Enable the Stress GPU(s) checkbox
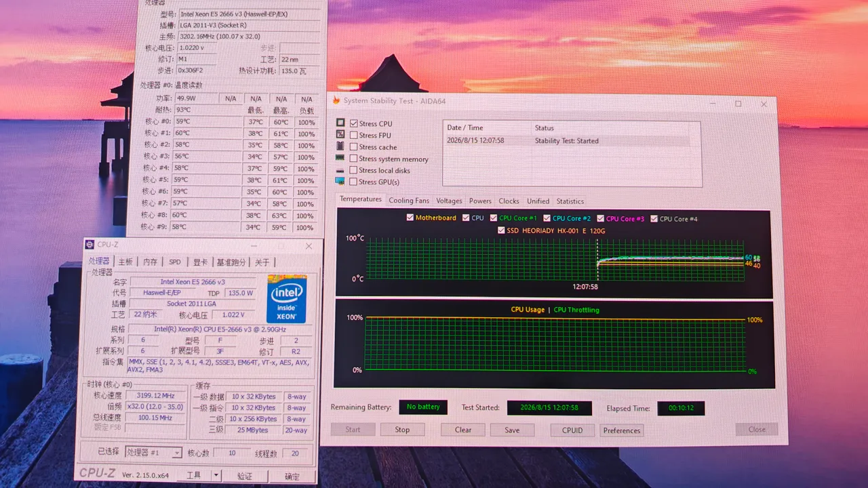This screenshot has width=868, height=488. click(x=354, y=182)
